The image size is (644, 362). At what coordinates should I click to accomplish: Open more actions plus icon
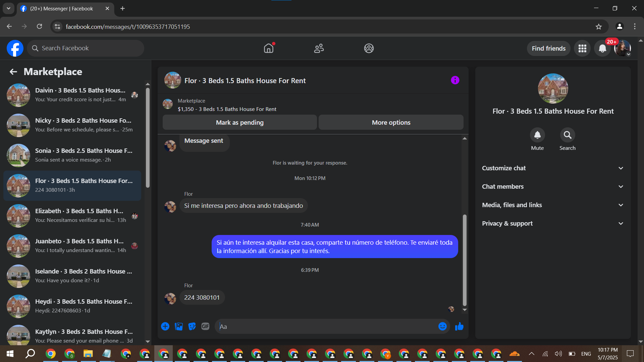pyautogui.click(x=165, y=326)
